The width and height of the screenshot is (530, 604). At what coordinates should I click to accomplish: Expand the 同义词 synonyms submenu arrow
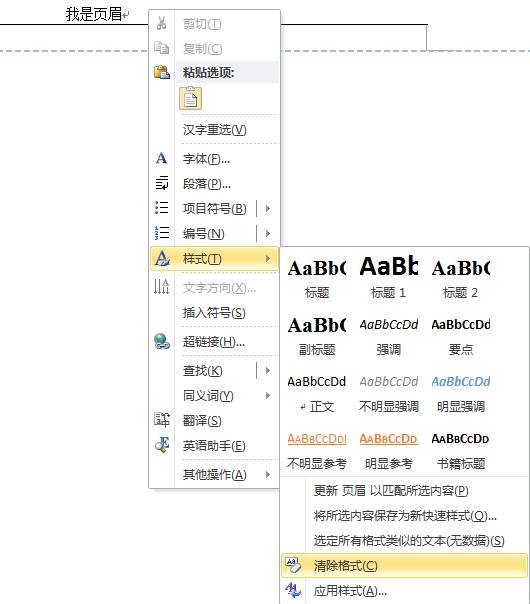(268, 396)
